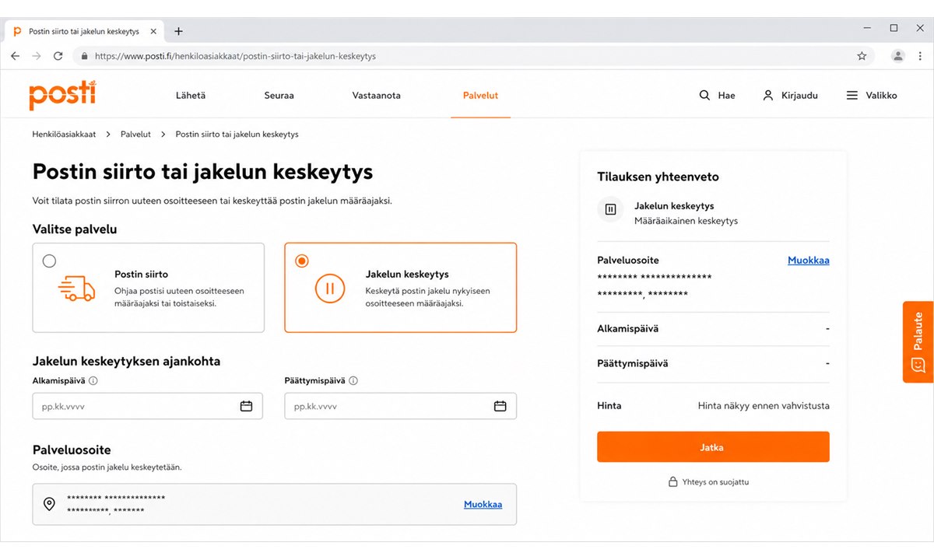Click Muokkaa link in Palveluosoite address box
This screenshot has height=560, width=934.
[483, 504]
